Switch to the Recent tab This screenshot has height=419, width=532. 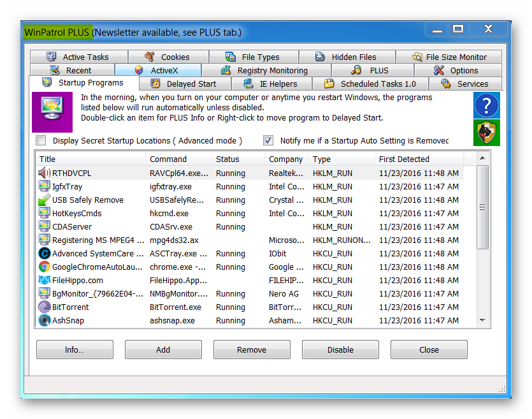72,70
